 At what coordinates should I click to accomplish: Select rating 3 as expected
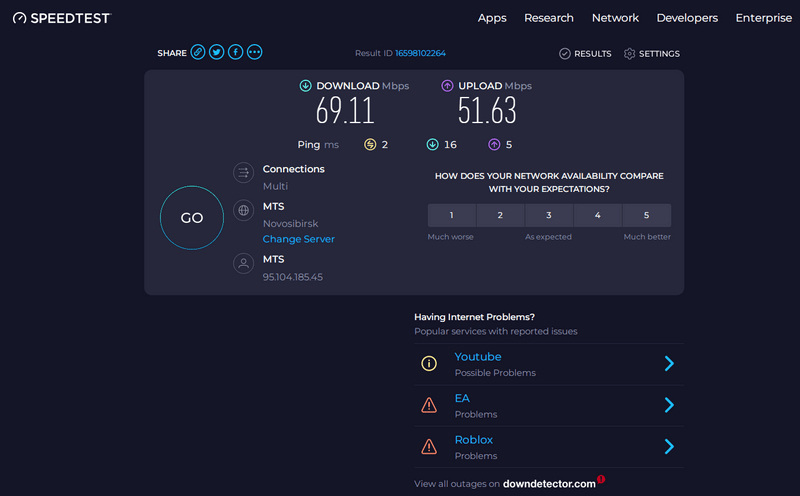click(549, 215)
